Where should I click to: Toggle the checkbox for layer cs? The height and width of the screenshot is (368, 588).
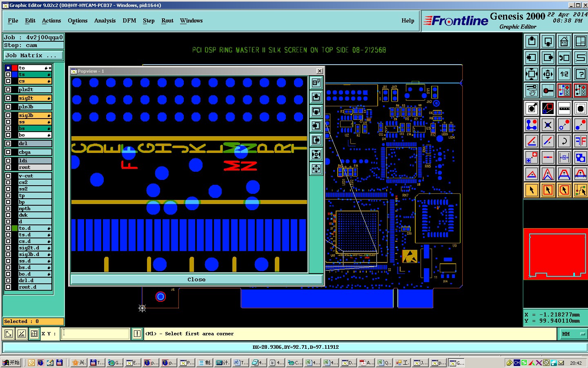pos(8,81)
